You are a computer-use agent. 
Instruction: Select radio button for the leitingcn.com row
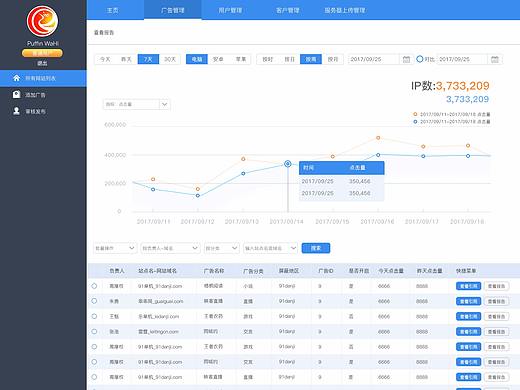(94, 332)
